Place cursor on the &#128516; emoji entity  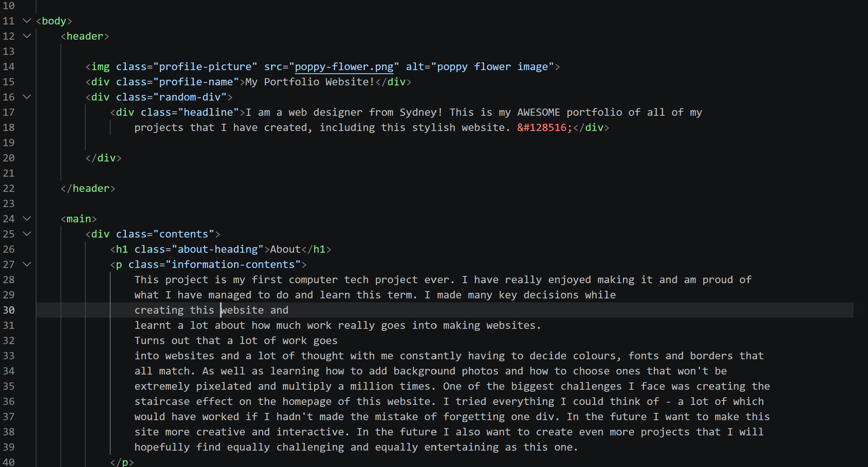click(544, 127)
